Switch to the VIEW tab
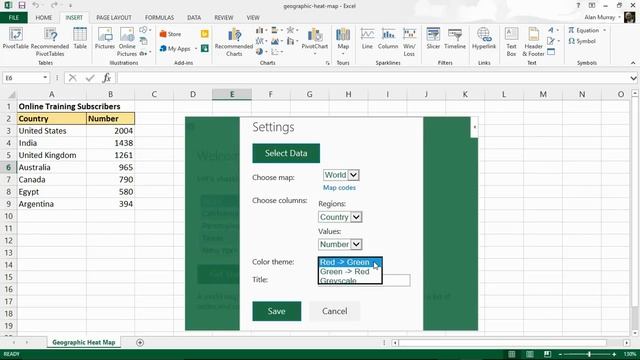Image resolution: width=640 pixels, height=360 pixels. coord(253,18)
